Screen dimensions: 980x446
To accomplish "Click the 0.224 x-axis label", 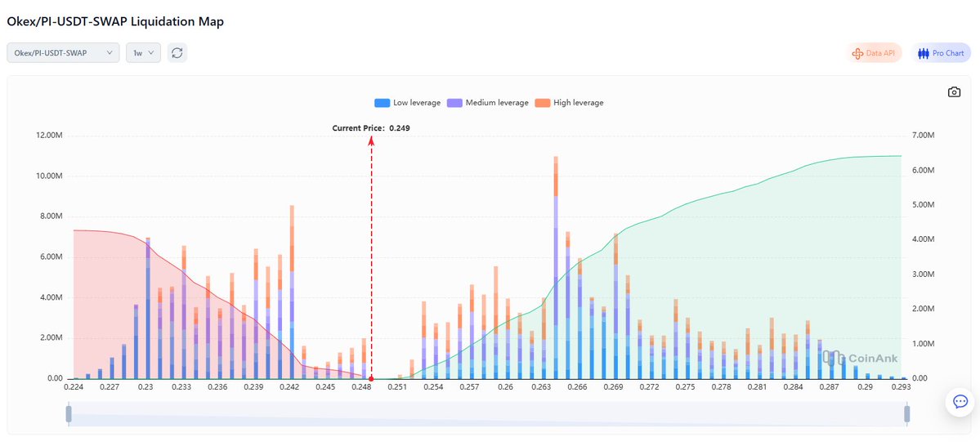I will coord(73,387).
